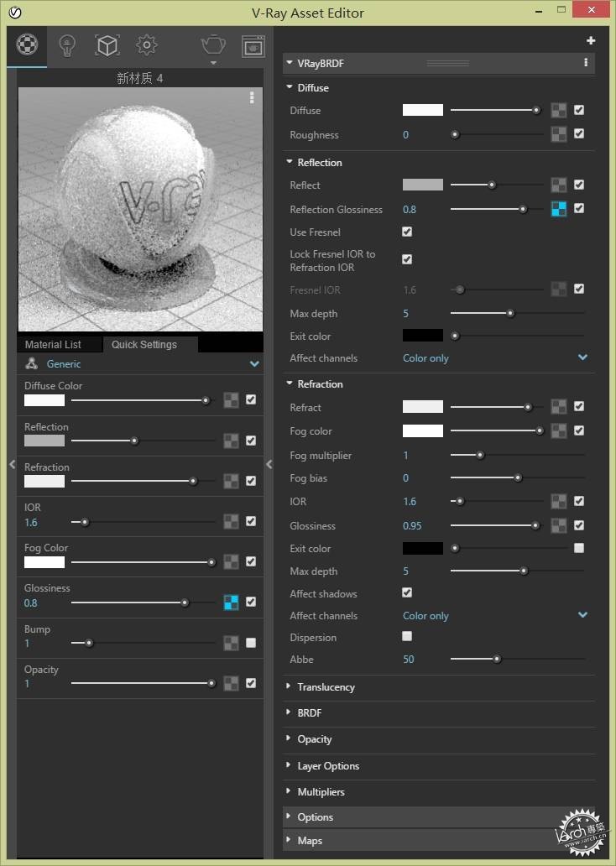
Task: Open Refraction Glossiness texture map slot
Action: click(x=559, y=526)
